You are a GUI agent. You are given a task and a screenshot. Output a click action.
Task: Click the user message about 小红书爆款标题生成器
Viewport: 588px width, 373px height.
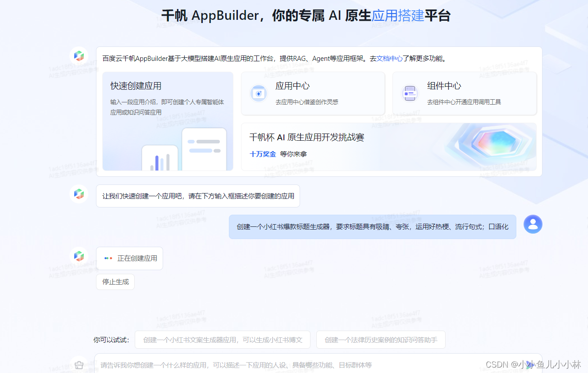tap(373, 227)
